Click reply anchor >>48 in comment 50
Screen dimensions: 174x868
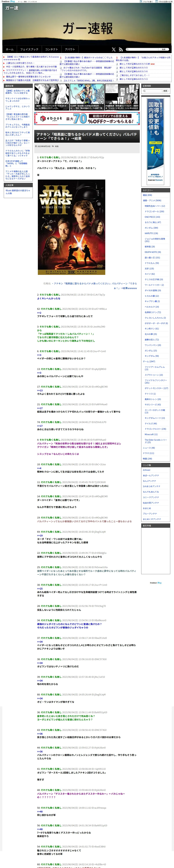pyautogui.click(x=40, y=812)
